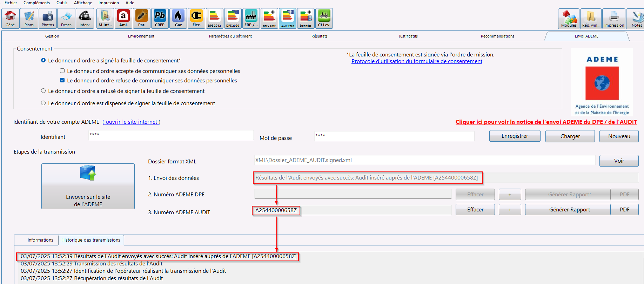The width and height of the screenshot is (644, 284).
Task: Open the Ct Lev. forklift module
Action: click(x=324, y=19)
